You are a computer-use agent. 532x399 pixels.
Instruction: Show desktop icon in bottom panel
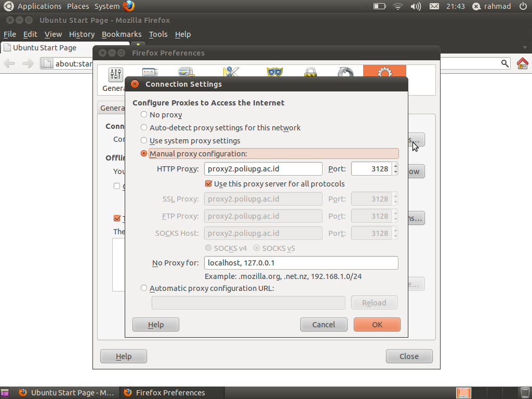click(4, 393)
